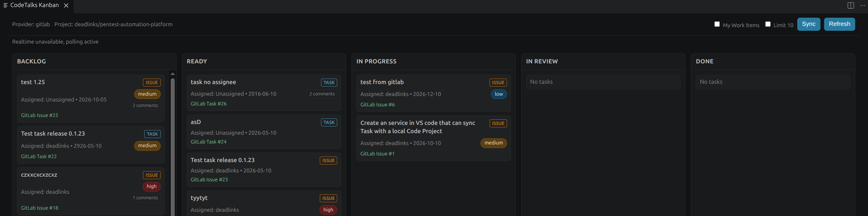Open the GitLab Issue #23 link
Viewport: 868px width, 216px height.
209,180
